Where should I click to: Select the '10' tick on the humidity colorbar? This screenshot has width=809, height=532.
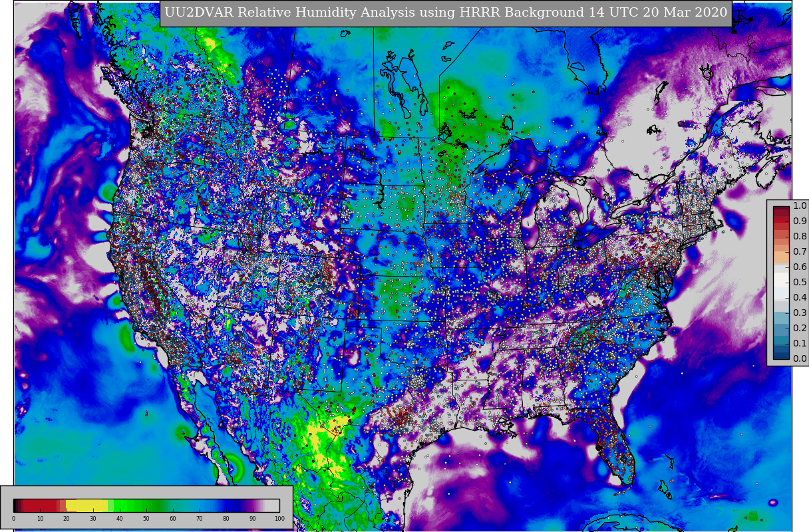tap(40, 518)
